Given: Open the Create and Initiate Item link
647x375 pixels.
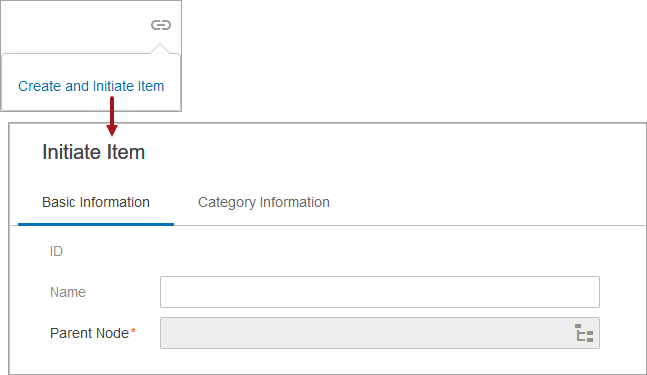Looking at the screenshot, I should pos(91,86).
